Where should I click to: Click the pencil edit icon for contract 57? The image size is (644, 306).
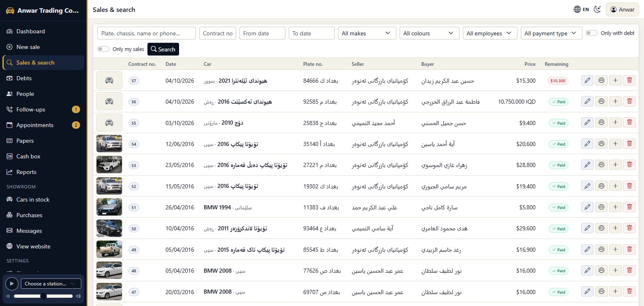[587, 81]
